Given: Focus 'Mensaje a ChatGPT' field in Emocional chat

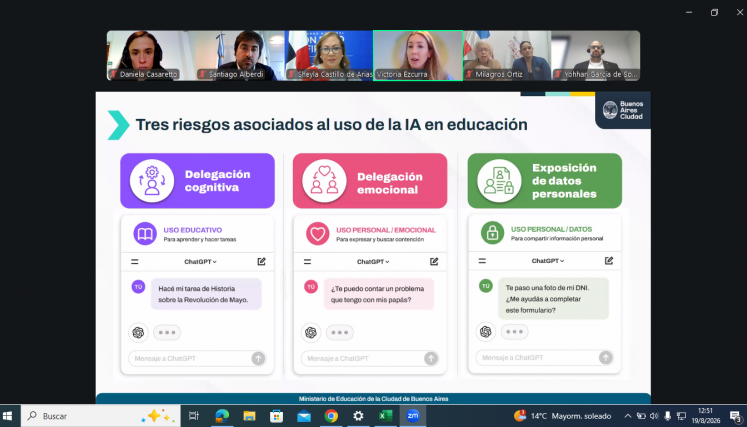Looking at the screenshot, I should (370, 358).
